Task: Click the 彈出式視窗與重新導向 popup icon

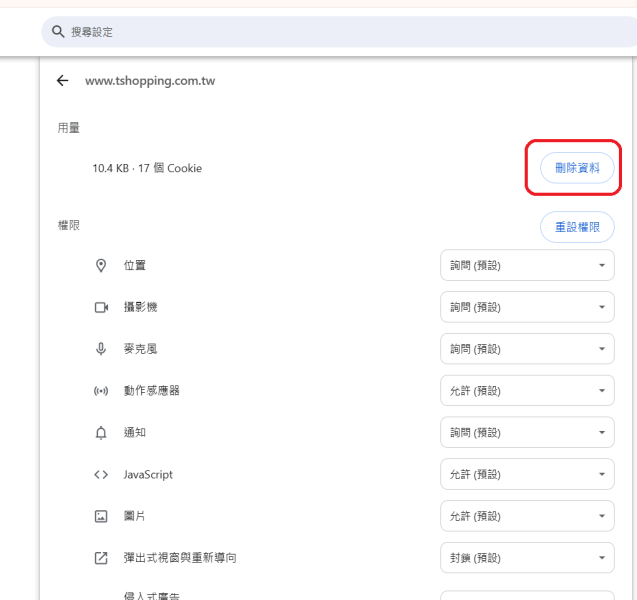Action: point(101,558)
